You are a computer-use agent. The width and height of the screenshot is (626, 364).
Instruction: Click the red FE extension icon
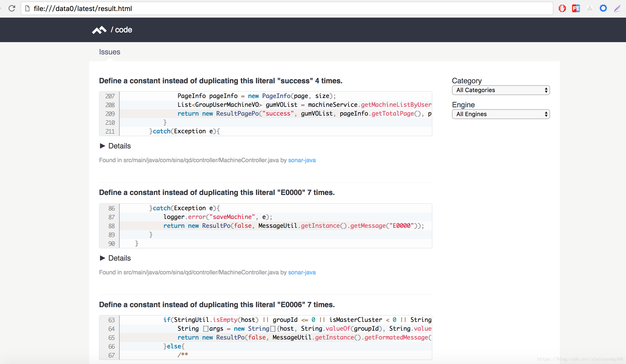pyautogui.click(x=576, y=8)
